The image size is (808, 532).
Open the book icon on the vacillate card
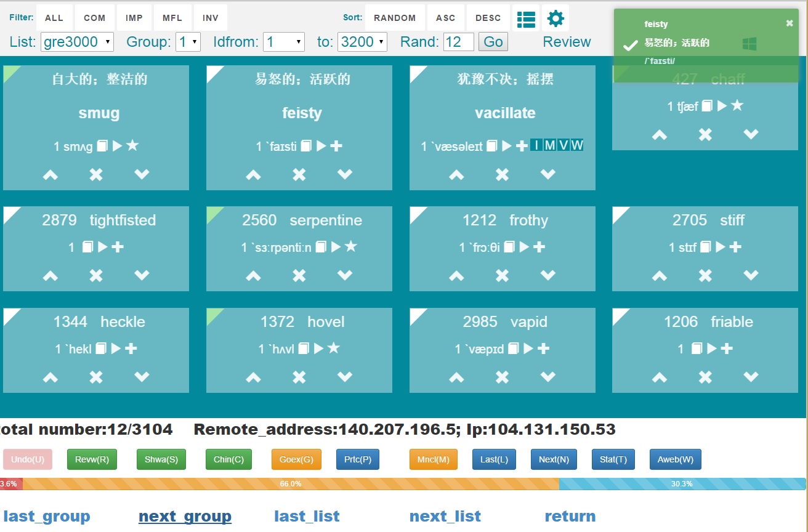(x=491, y=146)
